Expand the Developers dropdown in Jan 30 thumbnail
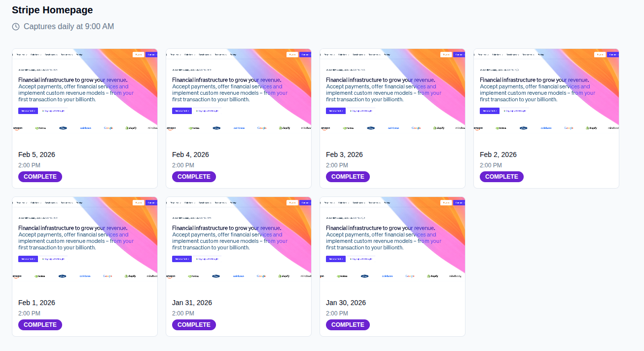 coord(359,203)
